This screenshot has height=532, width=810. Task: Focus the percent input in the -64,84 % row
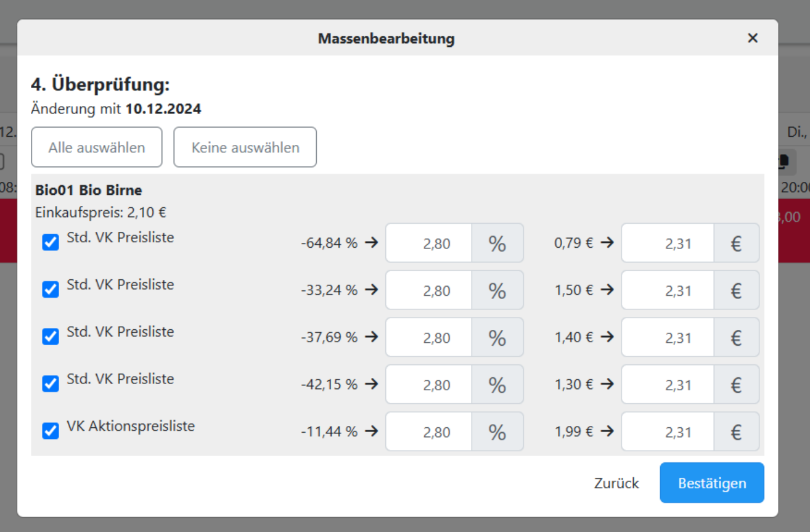[x=429, y=243]
